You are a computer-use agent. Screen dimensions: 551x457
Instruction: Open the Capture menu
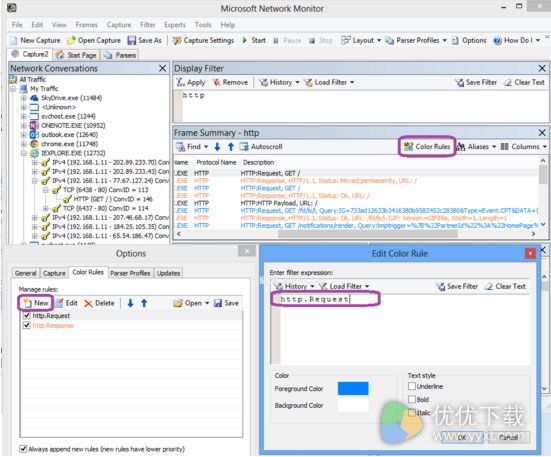point(119,25)
